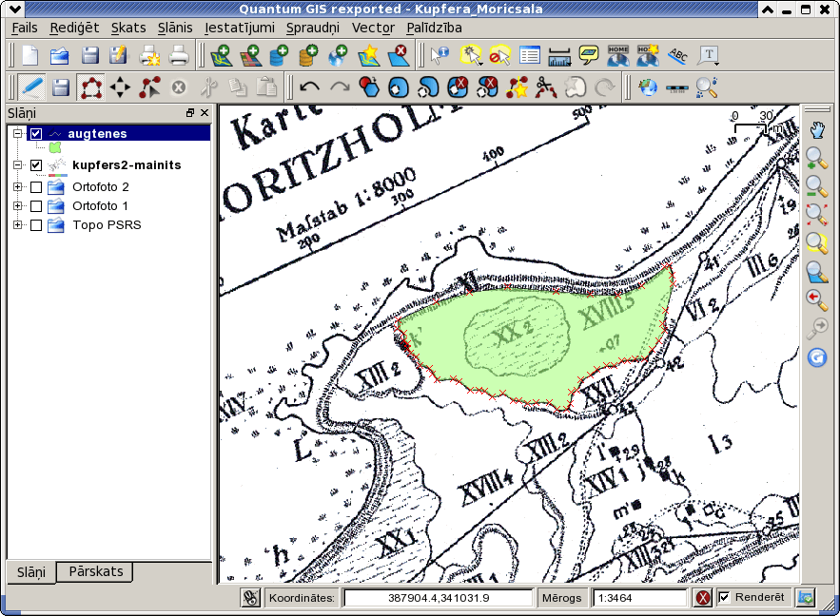Image resolution: width=840 pixels, height=616 pixels.
Task: Zoom to full extent icon
Action: 817,215
